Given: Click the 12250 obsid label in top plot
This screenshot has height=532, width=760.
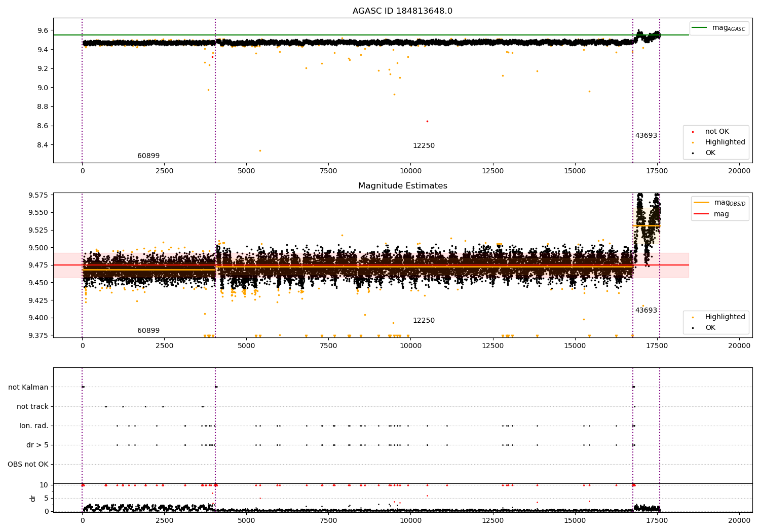Looking at the screenshot, I should 424,146.
